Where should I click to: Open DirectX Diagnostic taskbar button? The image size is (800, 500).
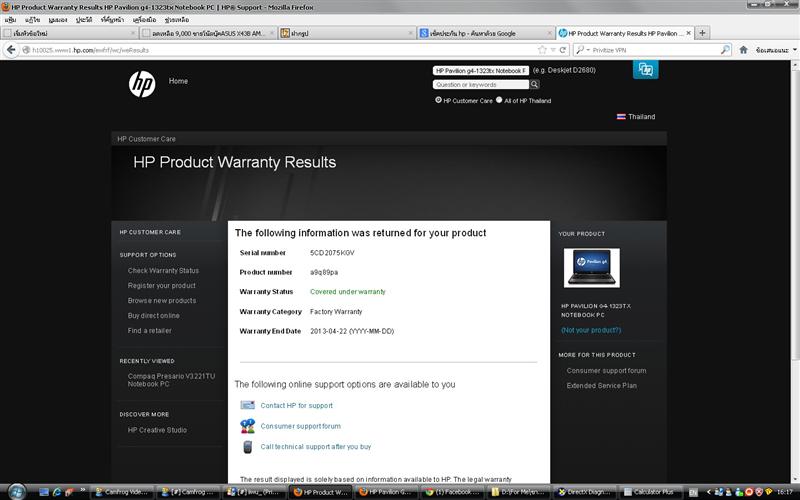tap(585, 492)
